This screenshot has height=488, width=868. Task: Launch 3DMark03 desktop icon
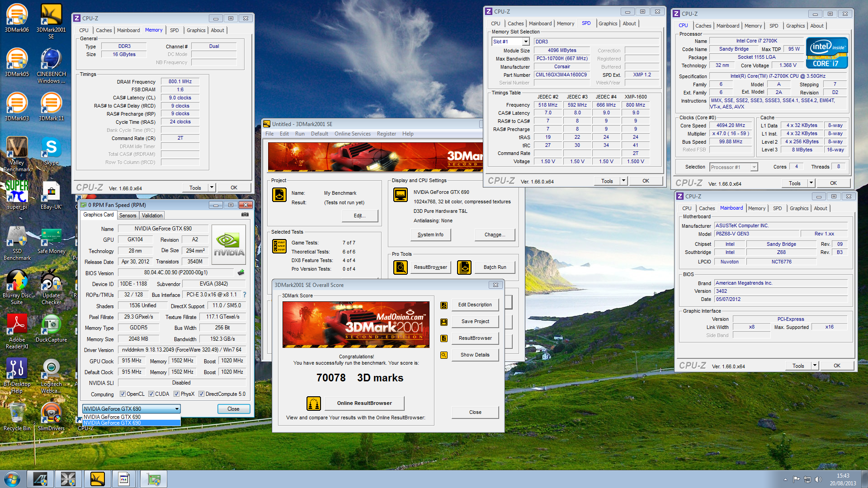click(17, 107)
